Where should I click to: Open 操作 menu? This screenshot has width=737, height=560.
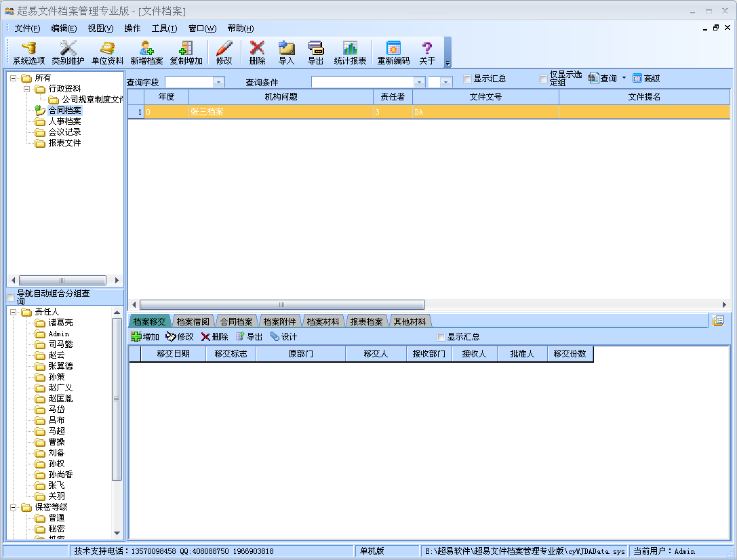(132, 28)
